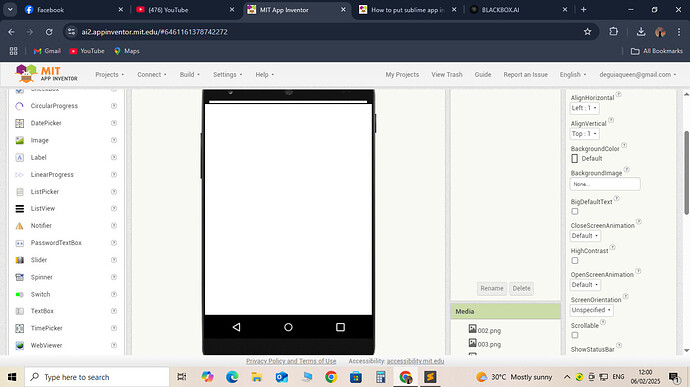Select the Notifier warning icon
Viewport: 690px width, 387px height.
pyautogui.click(x=19, y=226)
